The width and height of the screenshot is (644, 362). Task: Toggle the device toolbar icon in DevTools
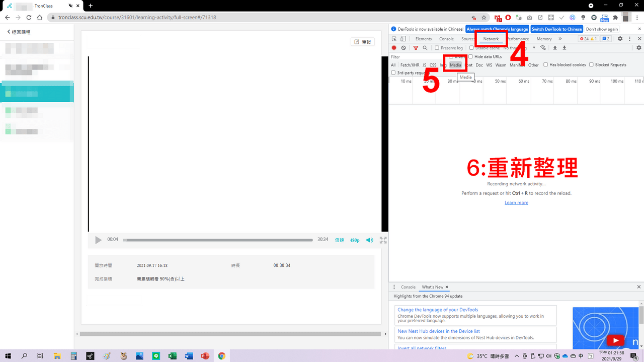pyautogui.click(x=403, y=39)
